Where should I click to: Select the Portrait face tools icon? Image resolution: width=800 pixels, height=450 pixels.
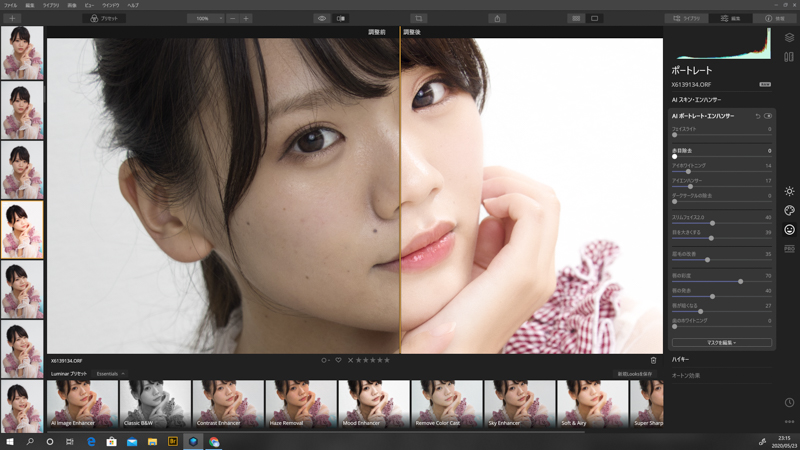point(789,230)
